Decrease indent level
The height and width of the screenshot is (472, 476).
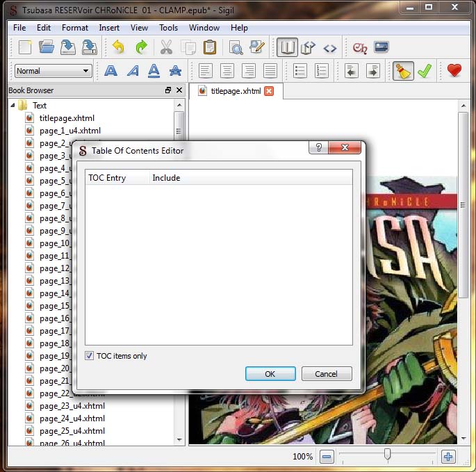[x=351, y=71]
